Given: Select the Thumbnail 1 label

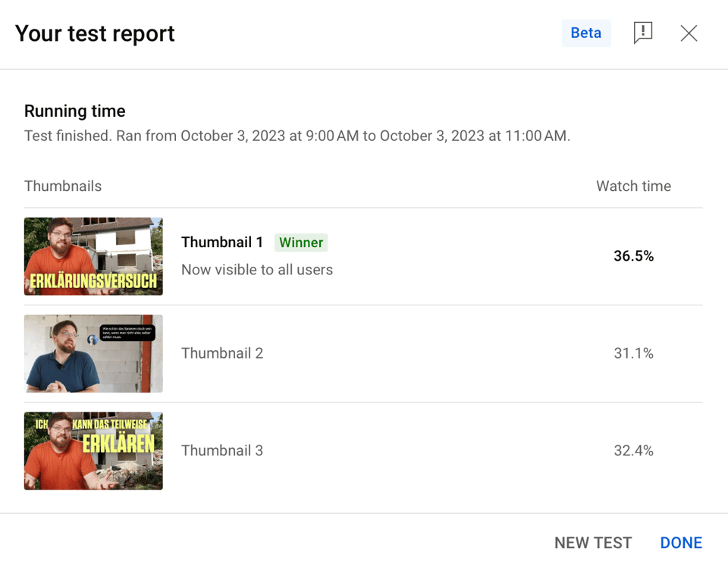Looking at the screenshot, I should (x=222, y=243).
